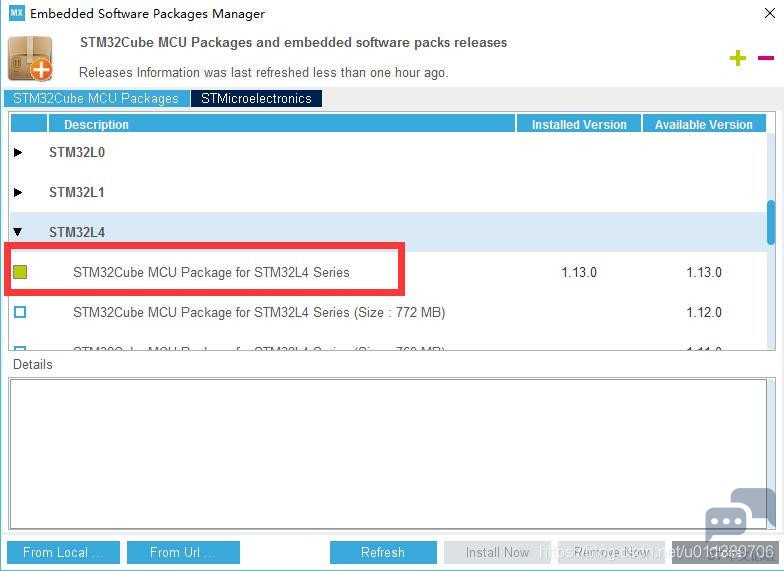
Task: Click inside the Details text area
Action: [x=388, y=454]
